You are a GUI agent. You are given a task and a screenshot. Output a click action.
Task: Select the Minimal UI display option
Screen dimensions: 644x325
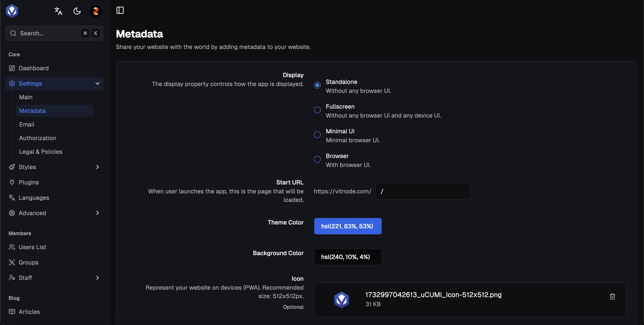317,135
